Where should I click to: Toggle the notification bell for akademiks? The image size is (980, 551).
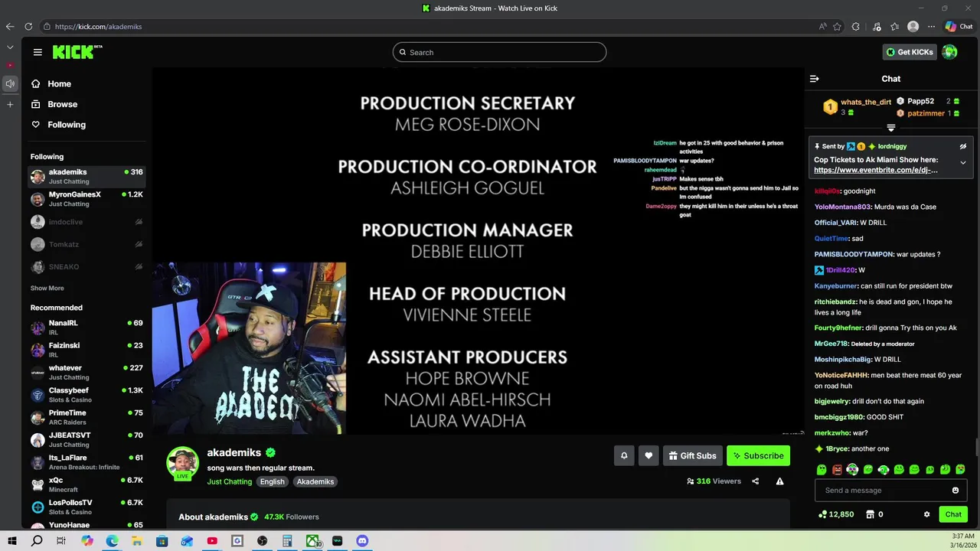pos(624,455)
